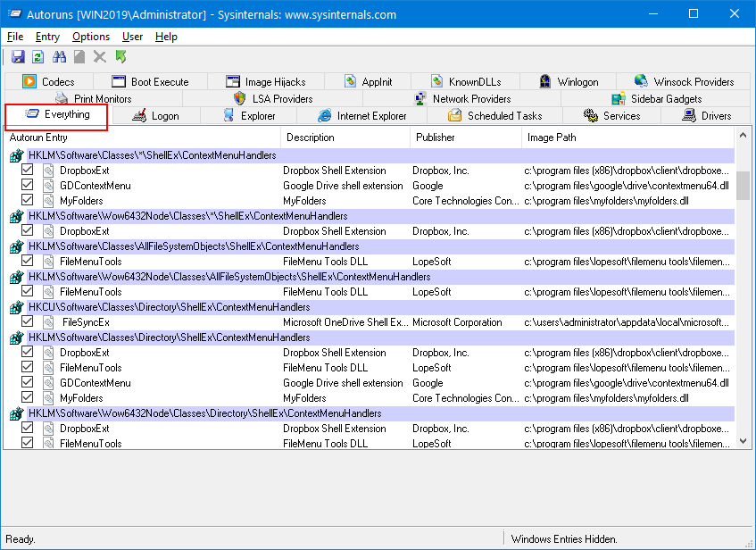
Task: Click the printer icon on Print Monitors tab
Action: (62, 98)
